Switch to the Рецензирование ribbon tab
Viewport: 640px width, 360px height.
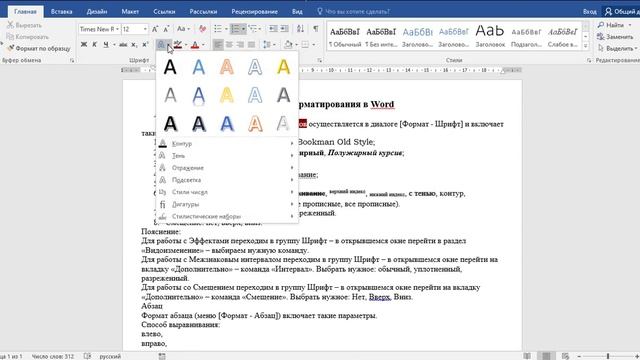point(255,11)
